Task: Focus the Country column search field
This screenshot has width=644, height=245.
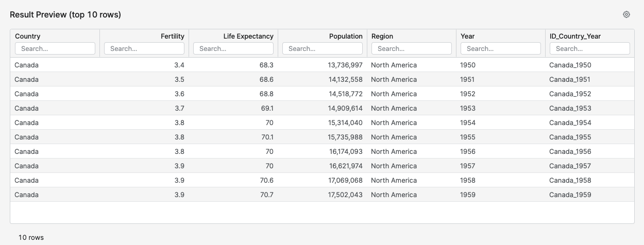Action: (55, 48)
